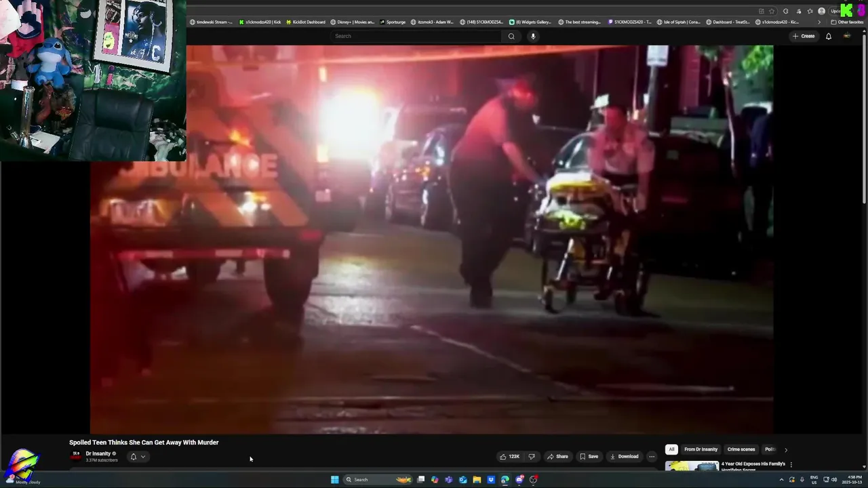The width and height of the screenshot is (868, 488).
Task: Open File Explorer folder icon
Action: click(477, 479)
